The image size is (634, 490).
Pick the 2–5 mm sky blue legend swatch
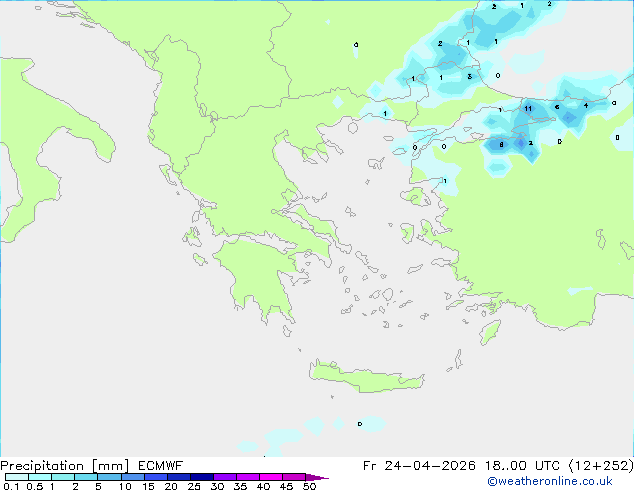86,477
